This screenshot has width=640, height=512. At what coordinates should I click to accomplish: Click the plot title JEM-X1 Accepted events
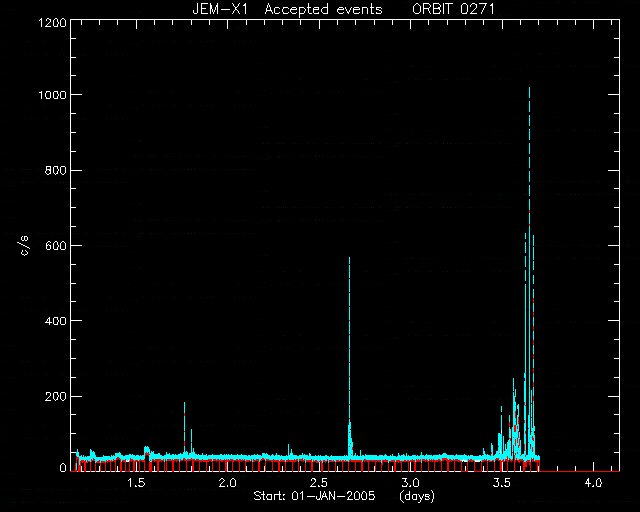(x=287, y=9)
